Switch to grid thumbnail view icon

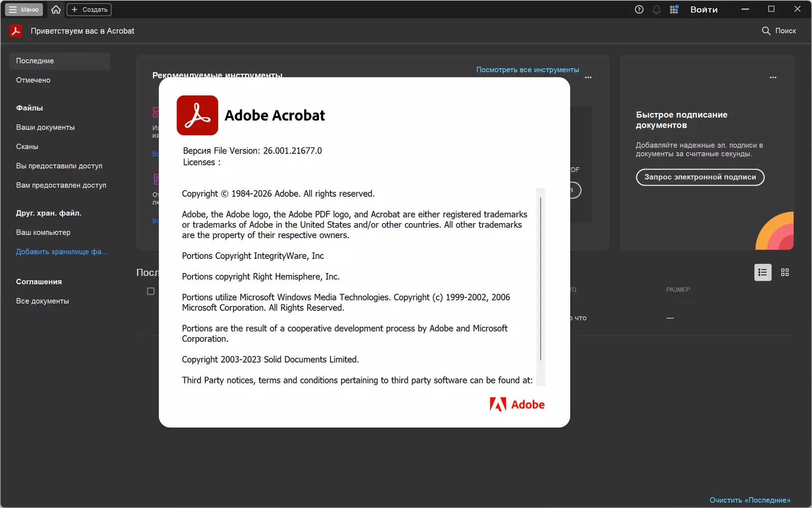[x=785, y=272]
